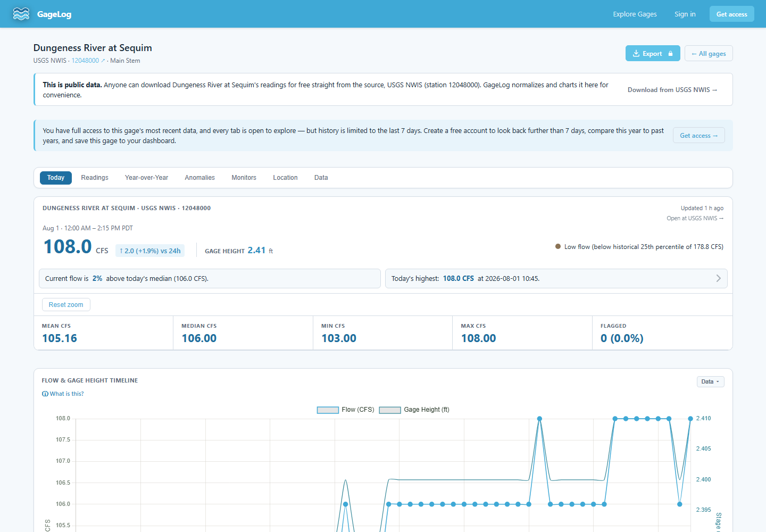766x532 pixels.
Task: Open station link 12048000
Action: tap(85, 61)
